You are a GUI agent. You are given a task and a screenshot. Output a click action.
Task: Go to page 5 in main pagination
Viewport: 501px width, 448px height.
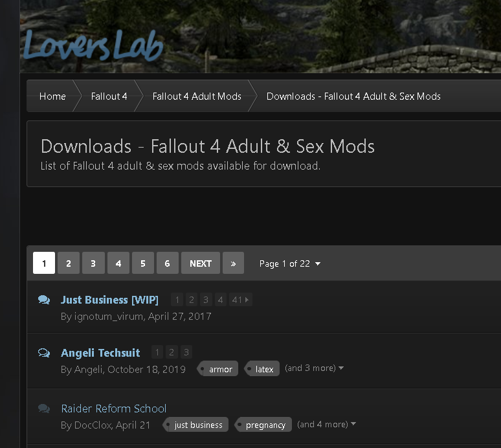tap(143, 263)
